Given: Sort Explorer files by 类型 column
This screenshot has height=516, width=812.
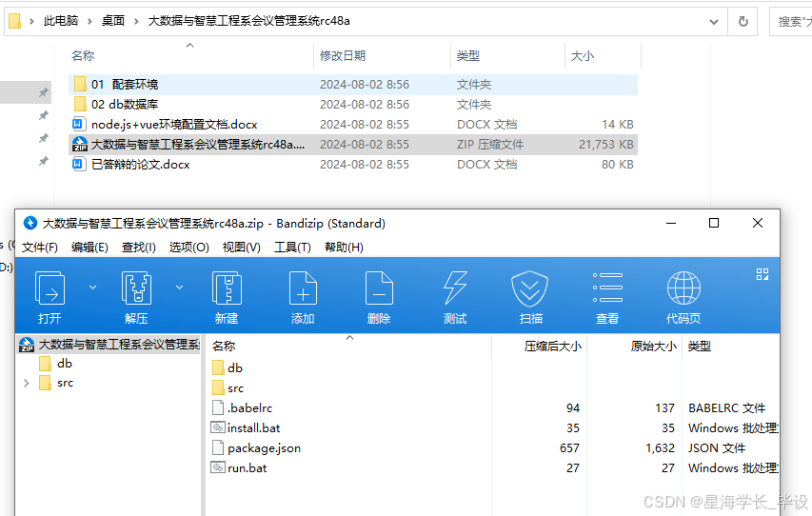Looking at the screenshot, I should (x=468, y=55).
